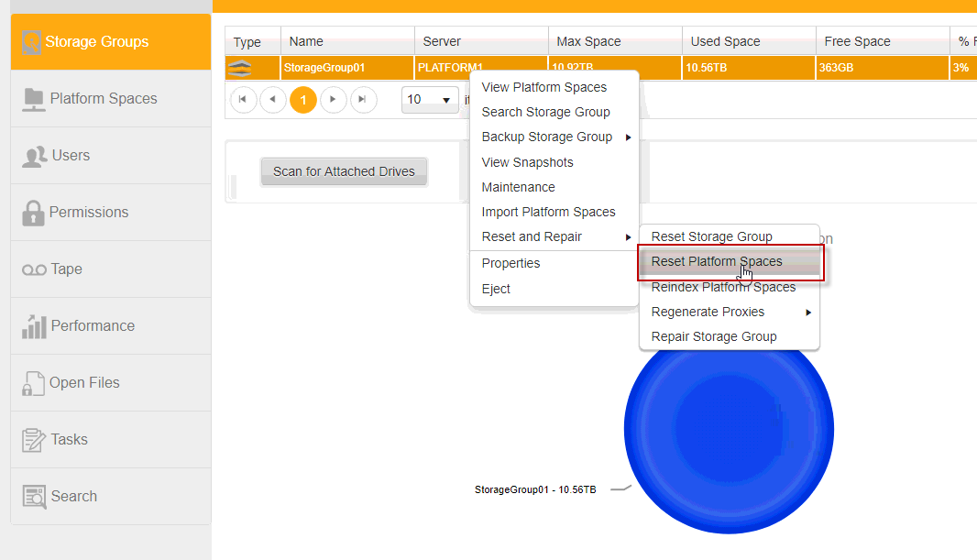Go to the first page of results

click(243, 100)
